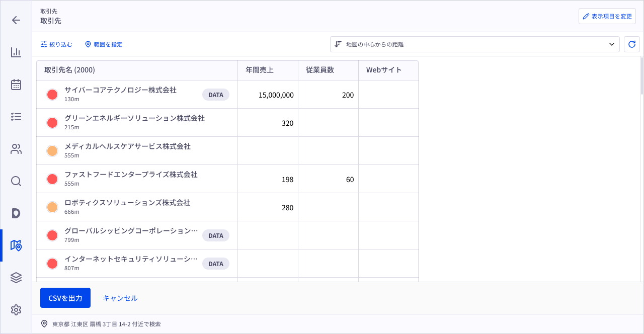Click 絞り込む filter button
644x334 pixels.
[56, 44]
